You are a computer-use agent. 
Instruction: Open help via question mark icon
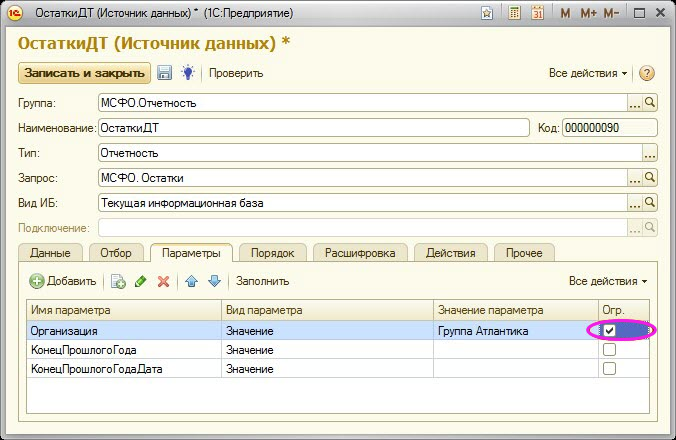pyautogui.click(x=646, y=73)
